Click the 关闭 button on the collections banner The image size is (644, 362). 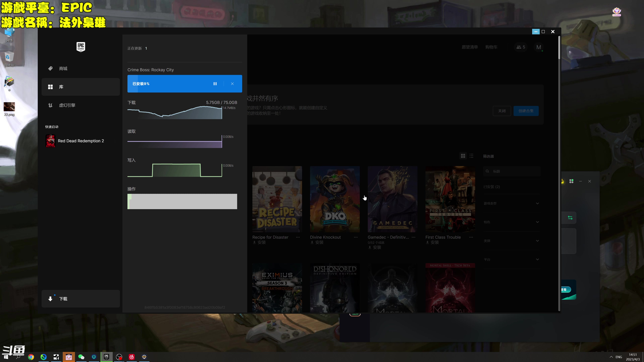502,111
